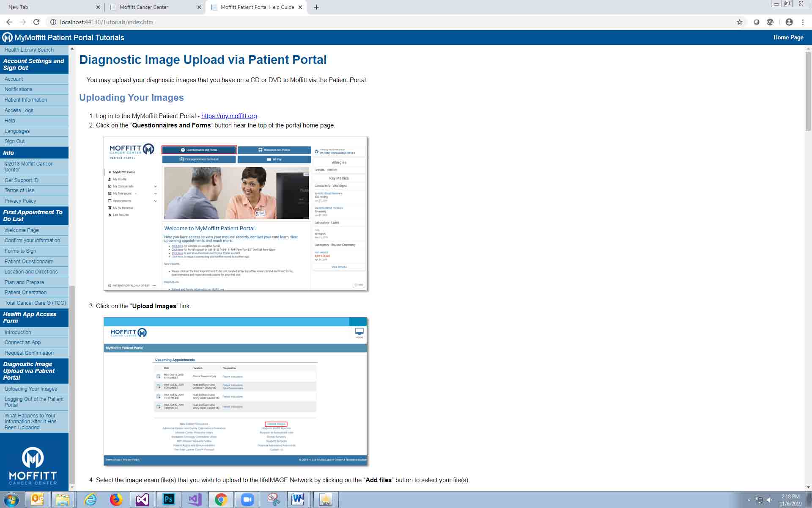812x508 pixels.
Task: Open the https://my.moffitt.org link
Action: pos(229,116)
